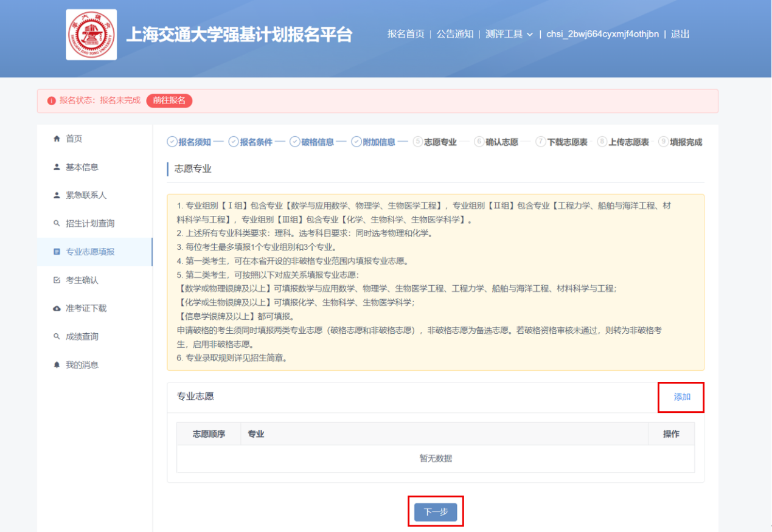
Task: Expand the 测评工具 dropdown menu
Action: (x=509, y=34)
